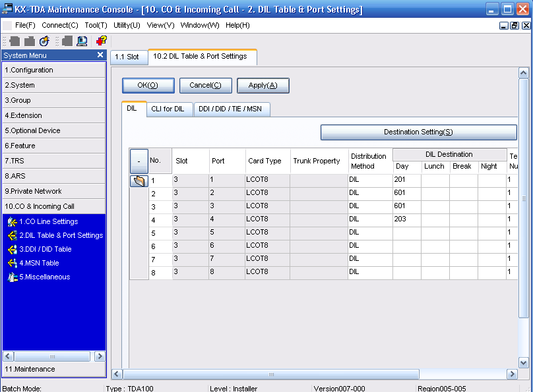533x392 pixels.
Task: Click the computer monitor toolbar icon
Action: (x=82, y=41)
